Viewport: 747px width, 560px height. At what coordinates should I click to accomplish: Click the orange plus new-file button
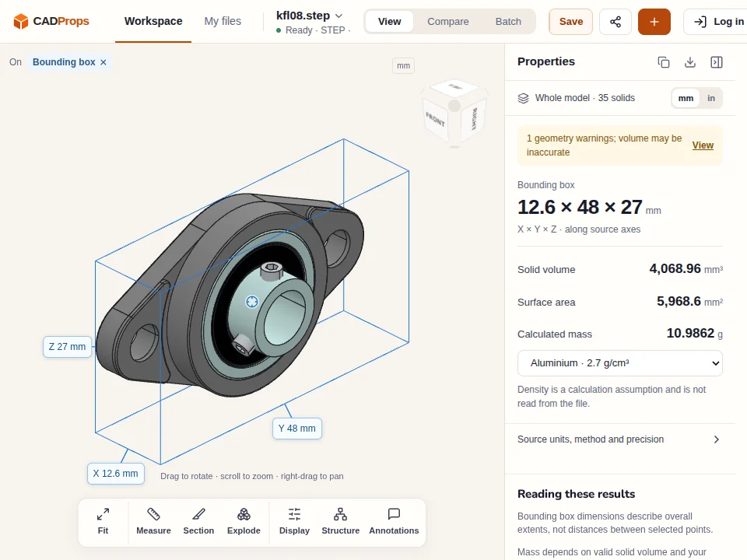coord(654,22)
